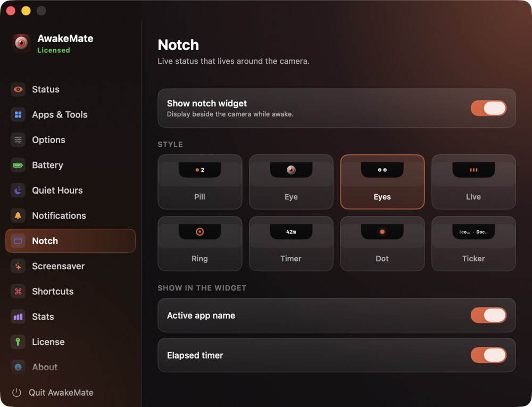Select the Ticker style label

[473, 259]
